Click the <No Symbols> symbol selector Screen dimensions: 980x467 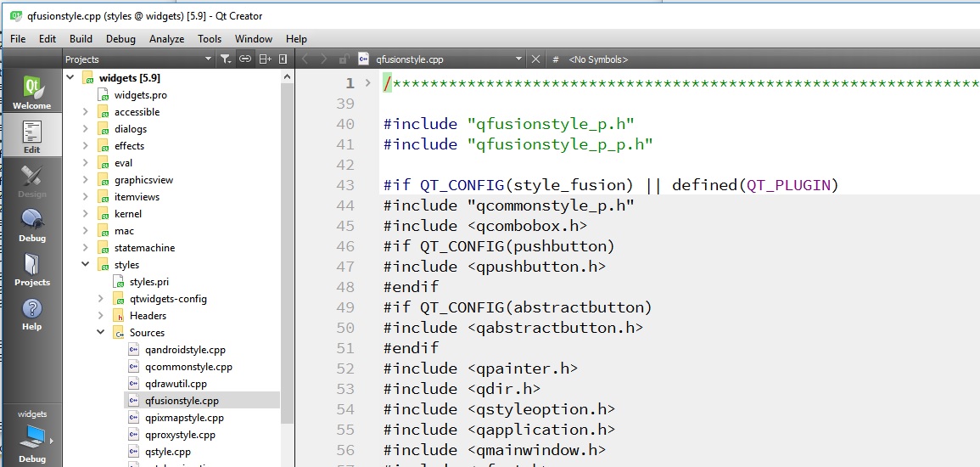click(598, 59)
